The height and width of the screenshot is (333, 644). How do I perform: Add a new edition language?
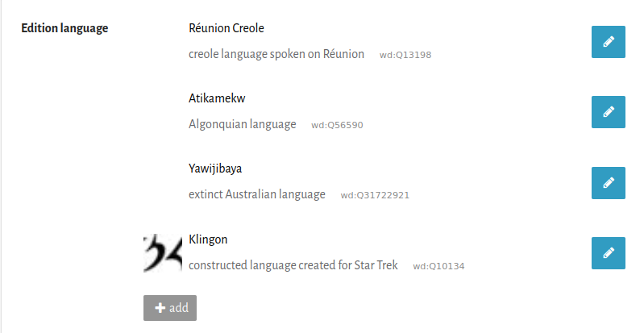[170, 308]
